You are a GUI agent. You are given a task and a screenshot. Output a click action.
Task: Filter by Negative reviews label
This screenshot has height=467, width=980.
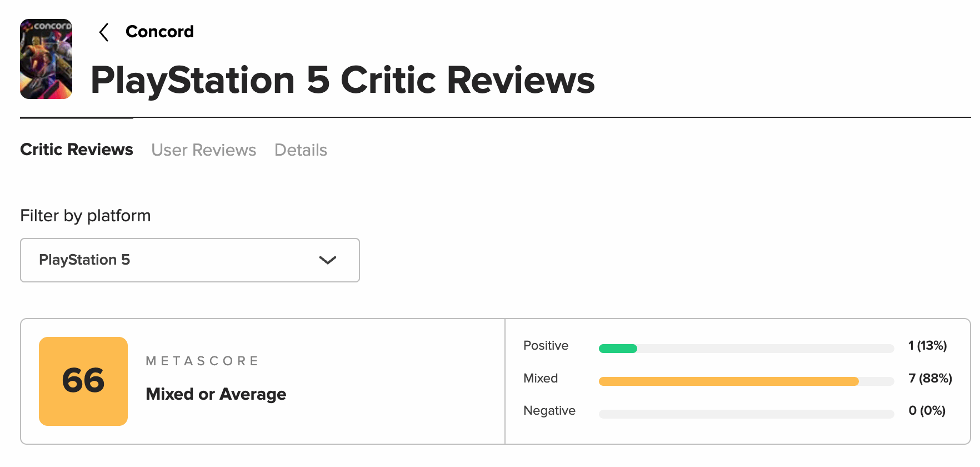[549, 411]
